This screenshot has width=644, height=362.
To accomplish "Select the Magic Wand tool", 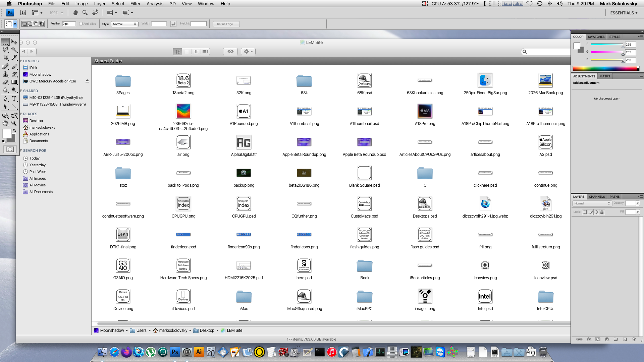I will click(14, 50).
